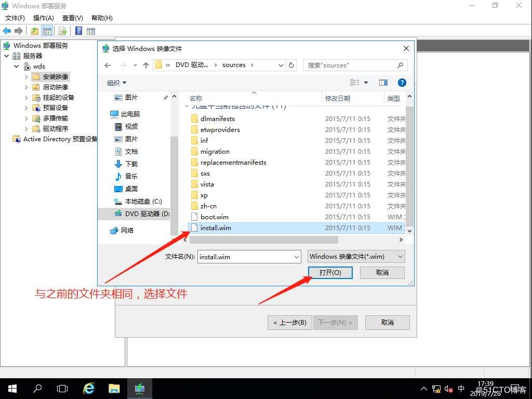Screen dimensions: 532x399
Task: Open the file type filter dropdown
Action: [401, 257]
